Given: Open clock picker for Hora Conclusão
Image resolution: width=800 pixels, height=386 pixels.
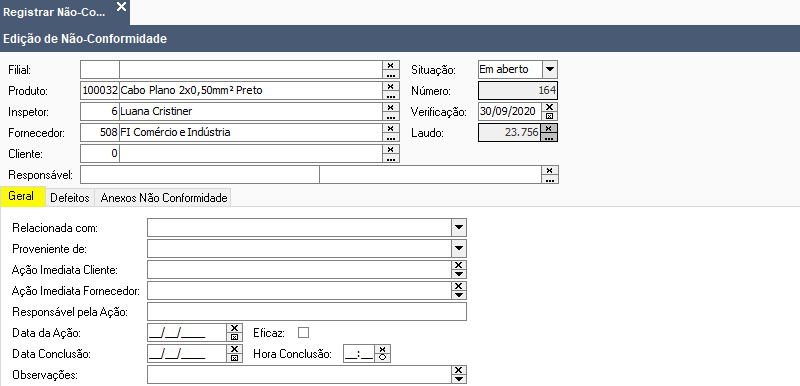Looking at the screenshot, I should [383, 358].
